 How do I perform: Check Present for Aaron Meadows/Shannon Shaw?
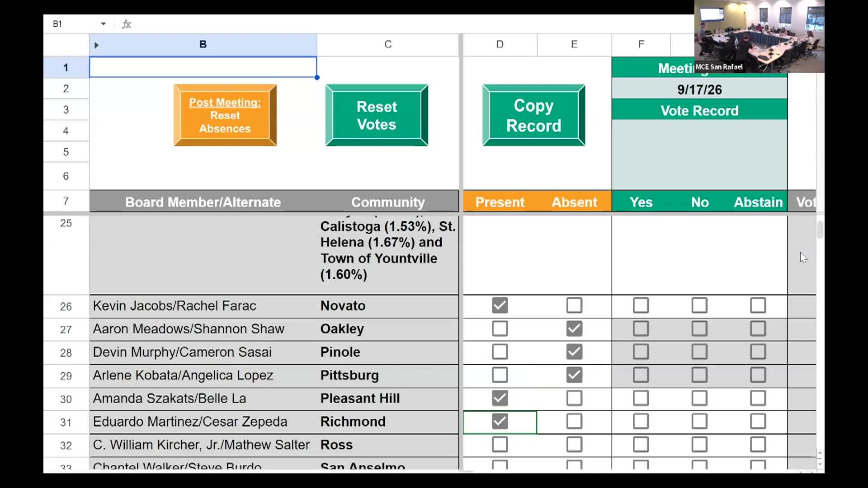[500, 328]
